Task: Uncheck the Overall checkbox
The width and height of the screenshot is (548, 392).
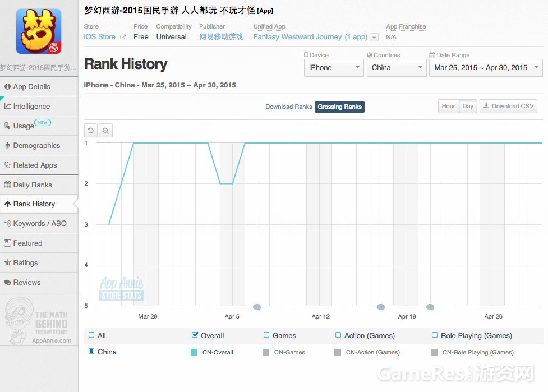Action: point(195,335)
